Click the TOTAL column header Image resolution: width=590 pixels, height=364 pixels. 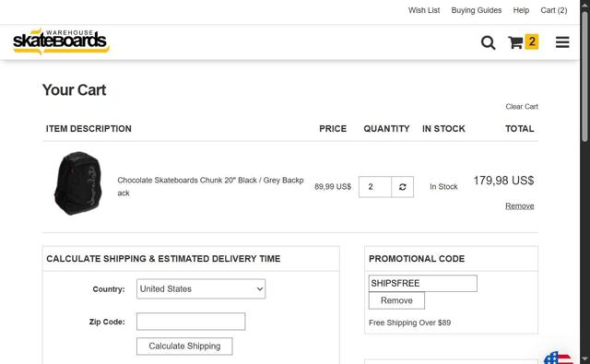[520, 129]
